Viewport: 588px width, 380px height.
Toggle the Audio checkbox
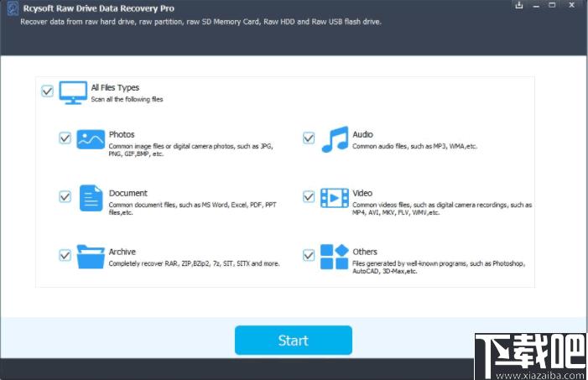click(309, 138)
